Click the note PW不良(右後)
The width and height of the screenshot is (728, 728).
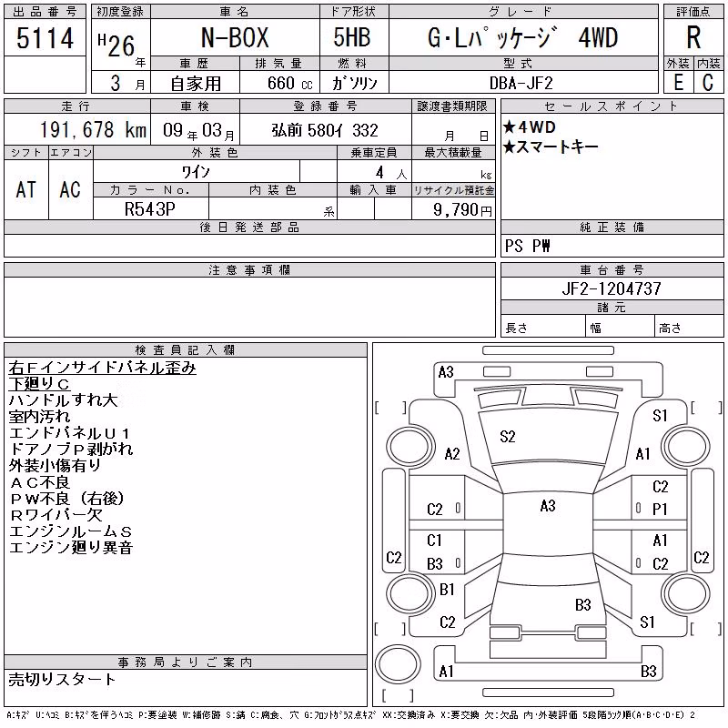point(67,498)
